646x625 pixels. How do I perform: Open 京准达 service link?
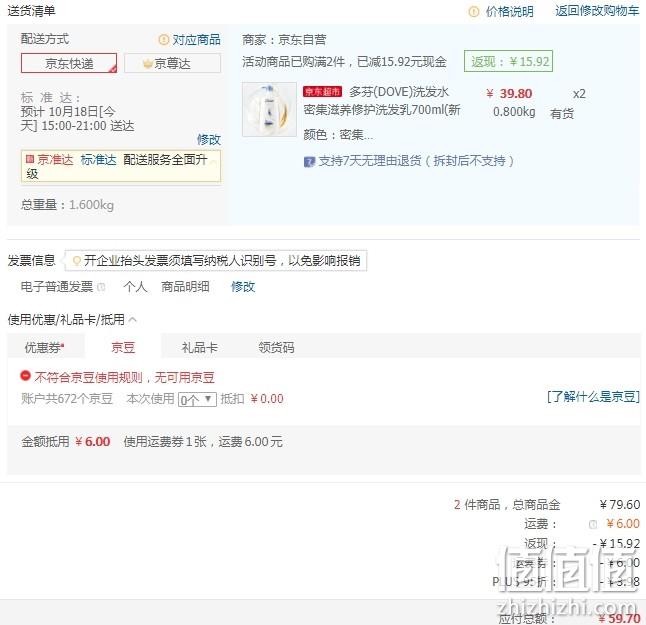[x=55, y=159]
